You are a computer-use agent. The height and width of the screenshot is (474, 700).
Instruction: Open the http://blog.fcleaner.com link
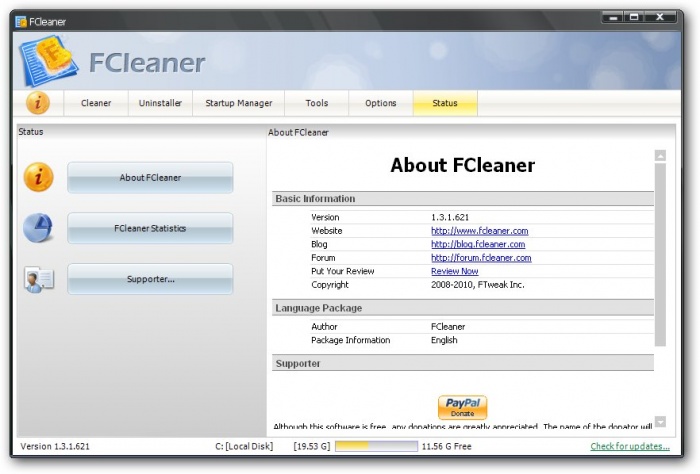tap(478, 244)
